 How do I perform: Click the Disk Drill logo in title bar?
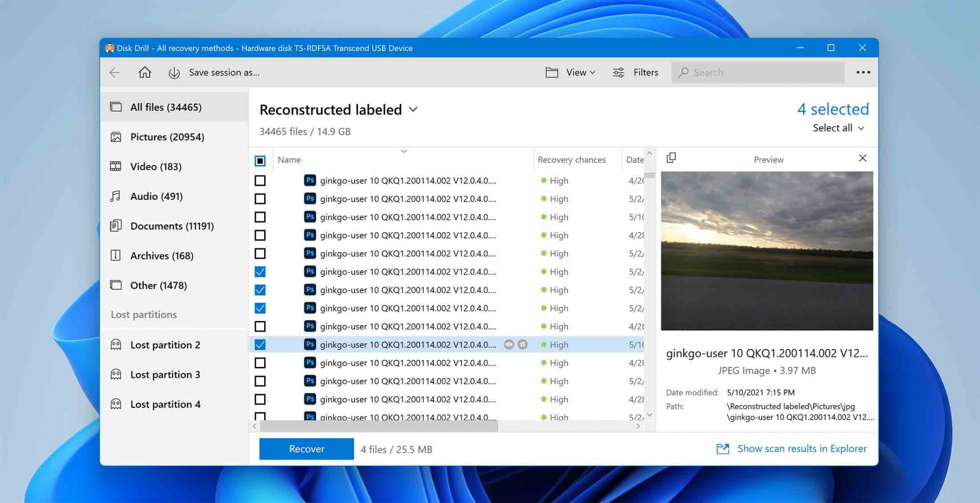pos(110,48)
